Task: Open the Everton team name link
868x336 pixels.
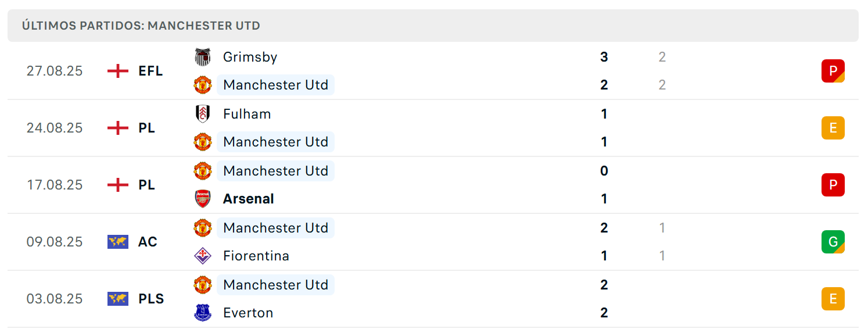Action: point(248,313)
